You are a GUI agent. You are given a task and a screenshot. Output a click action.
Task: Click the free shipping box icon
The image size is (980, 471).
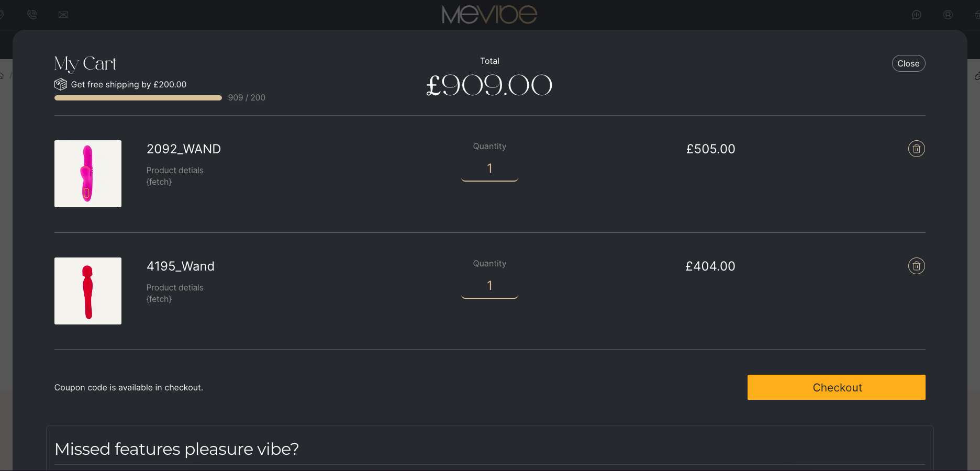tap(61, 84)
